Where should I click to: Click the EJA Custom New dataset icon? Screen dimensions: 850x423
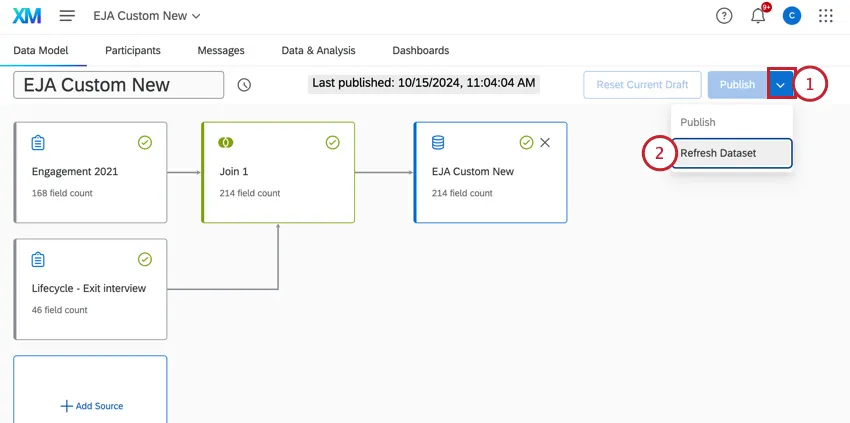pyautogui.click(x=438, y=143)
